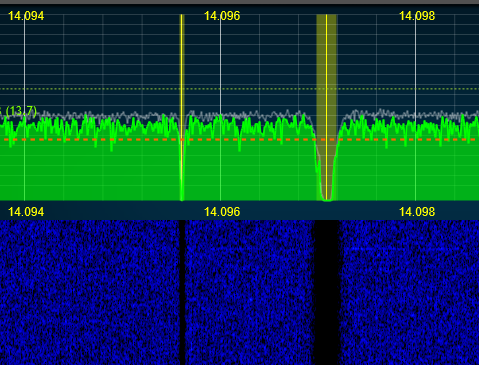This screenshot has width=479, height=365.
Task: Click the narrow yellow notch marker line
Action: [182, 107]
